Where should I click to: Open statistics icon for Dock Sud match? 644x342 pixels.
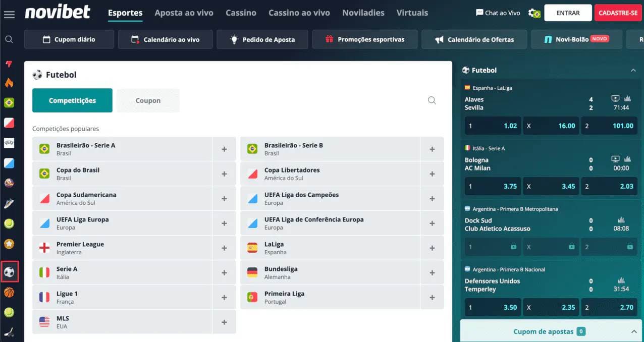[621, 220]
